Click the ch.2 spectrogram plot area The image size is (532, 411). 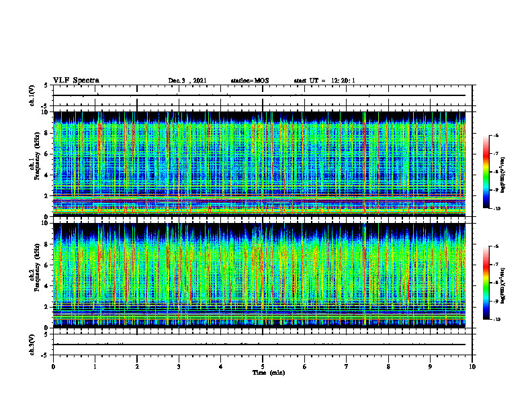pos(259,275)
